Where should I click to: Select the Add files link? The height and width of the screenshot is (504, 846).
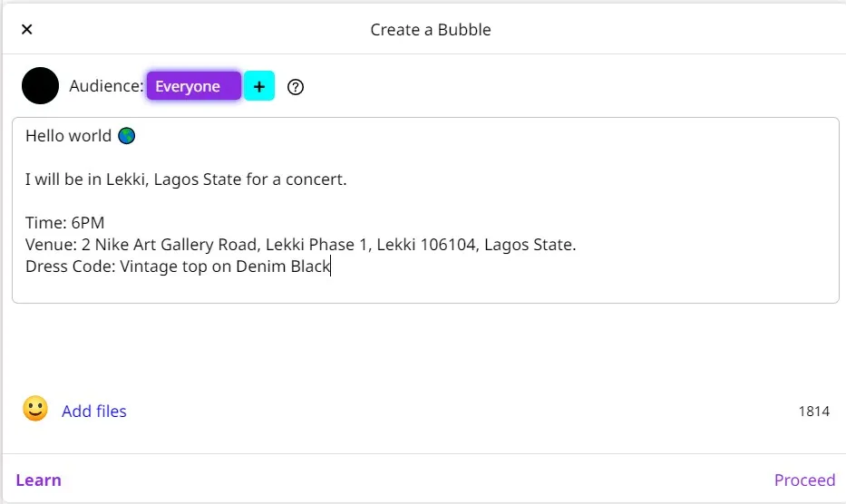click(x=94, y=412)
